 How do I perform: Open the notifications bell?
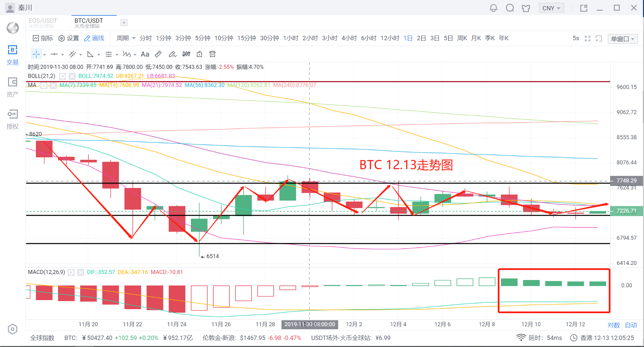[x=493, y=8]
